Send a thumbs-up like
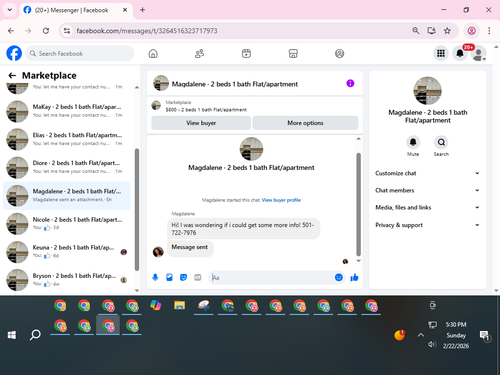Viewport: 500px width, 375px height. pos(354,277)
